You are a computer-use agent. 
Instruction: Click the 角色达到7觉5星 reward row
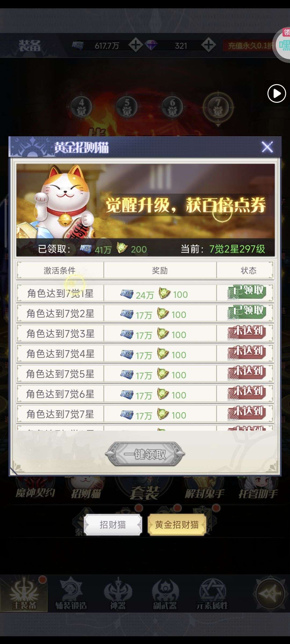click(145, 374)
